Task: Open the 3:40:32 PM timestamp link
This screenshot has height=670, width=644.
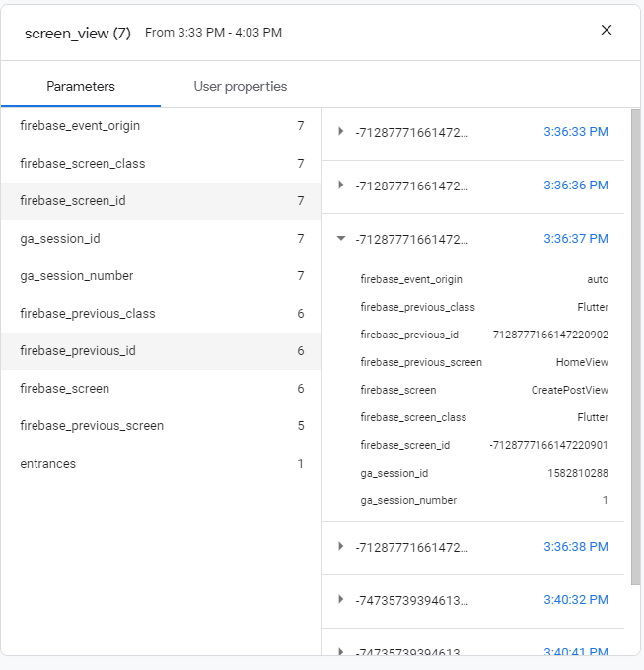Action: click(x=575, y=600)
